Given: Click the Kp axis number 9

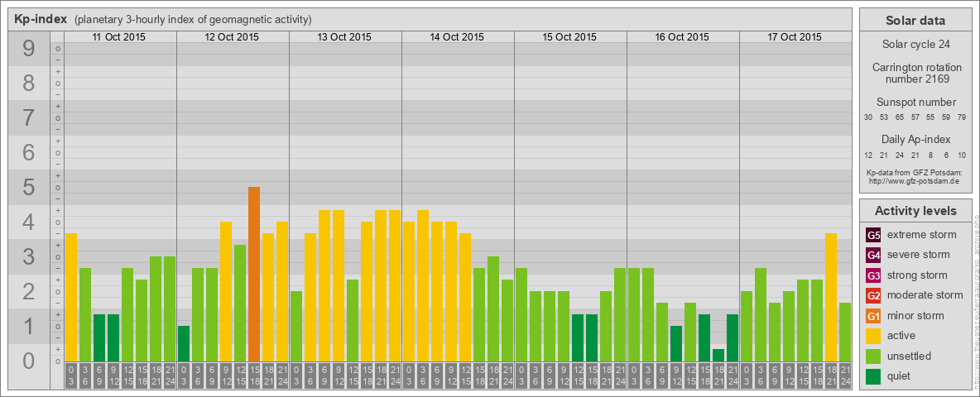Looking at the screenshot, I should point(29,49).
